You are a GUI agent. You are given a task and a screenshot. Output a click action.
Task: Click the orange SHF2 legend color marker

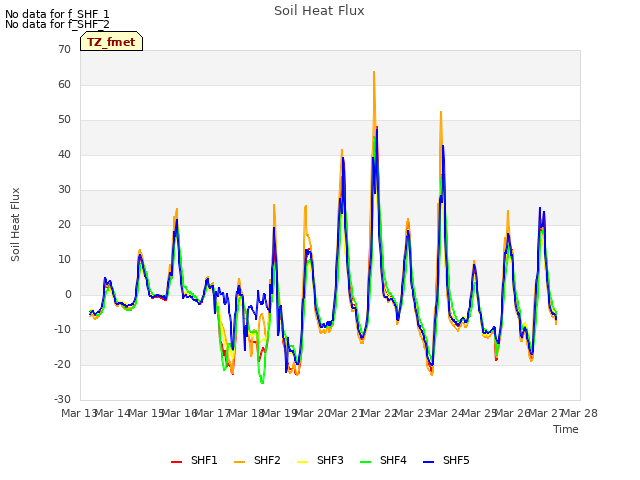239,462
